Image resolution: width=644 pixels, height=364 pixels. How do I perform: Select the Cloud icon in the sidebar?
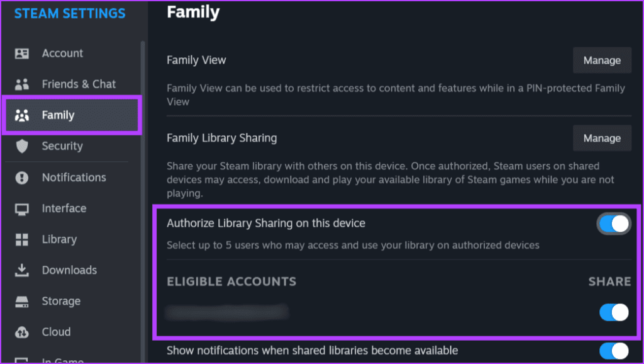pos(25,331)
